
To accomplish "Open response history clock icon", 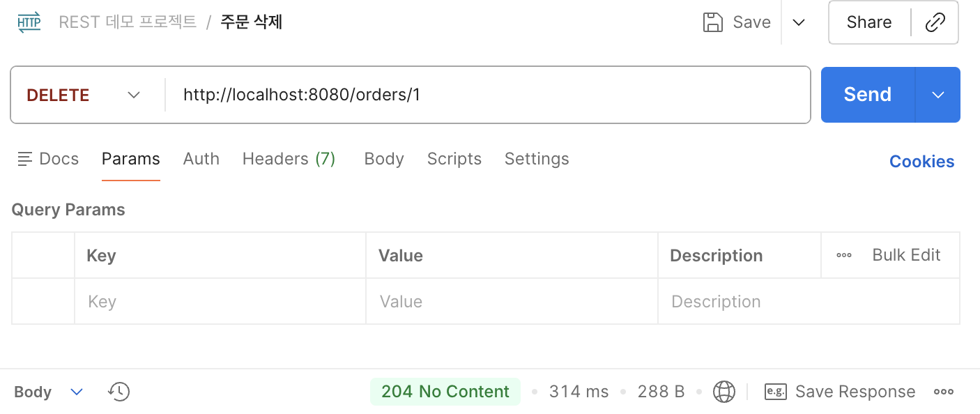I will pyautogui.click(x=119, y=392).
